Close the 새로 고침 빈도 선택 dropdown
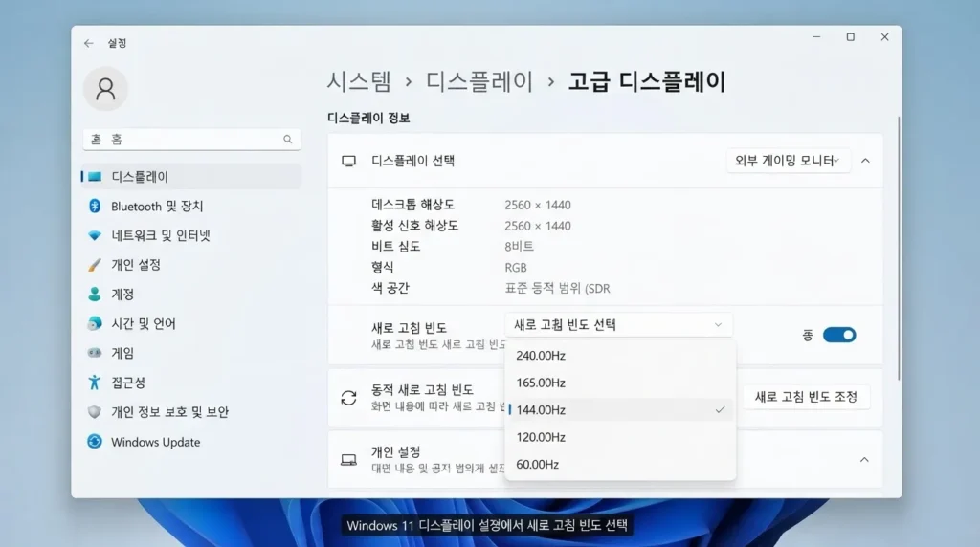 click(618, 325)
